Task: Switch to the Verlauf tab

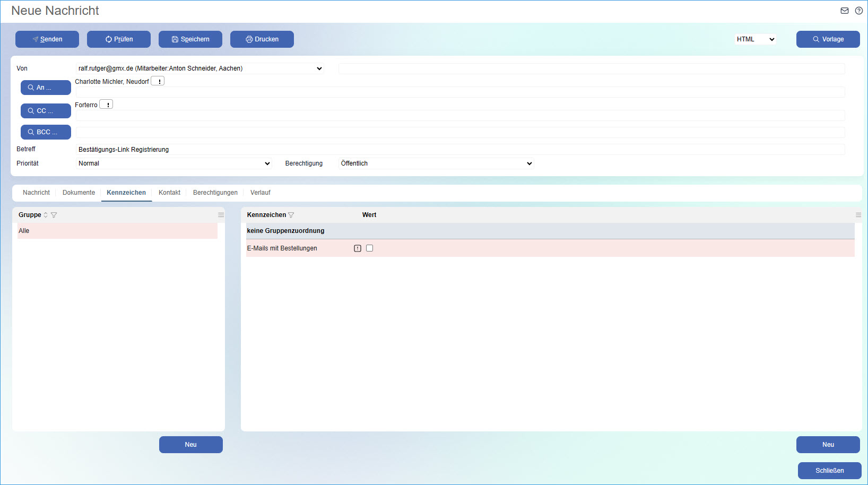Action: (261, 193)
